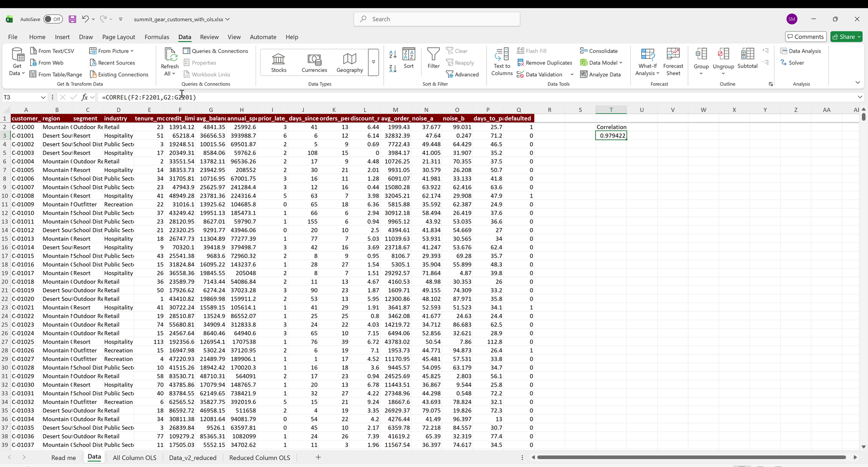Viewport: 868px width, 467px height.
Task: Click the horizontal scrollbar thumb
Action: coord(692,457)
